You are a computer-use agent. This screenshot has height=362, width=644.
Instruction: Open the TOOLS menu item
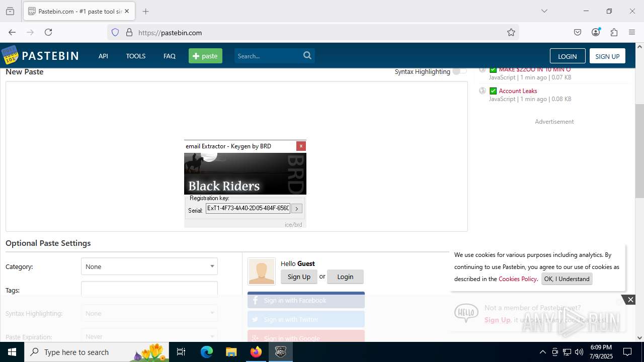[136, 56]
